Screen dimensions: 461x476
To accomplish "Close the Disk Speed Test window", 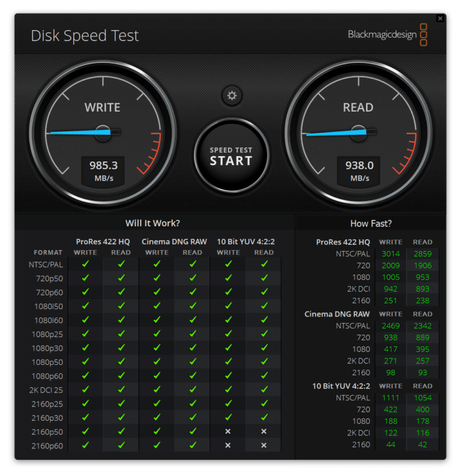I will [x=440, y=19].
